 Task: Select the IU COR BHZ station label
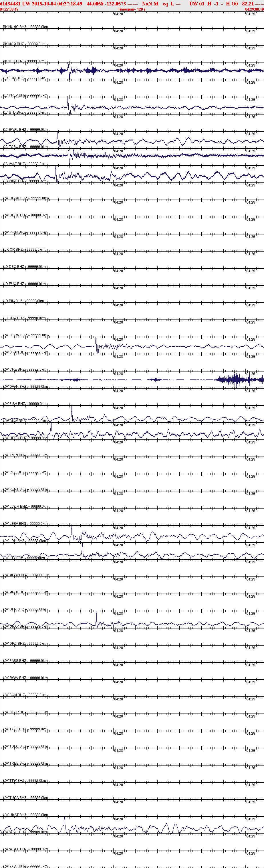click(24, 249)
